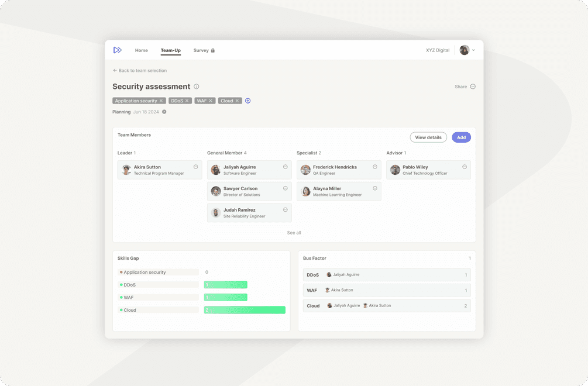Switch to the Home tab
Viewport: 588px width, 386px height.
click(x=141, y=51)
